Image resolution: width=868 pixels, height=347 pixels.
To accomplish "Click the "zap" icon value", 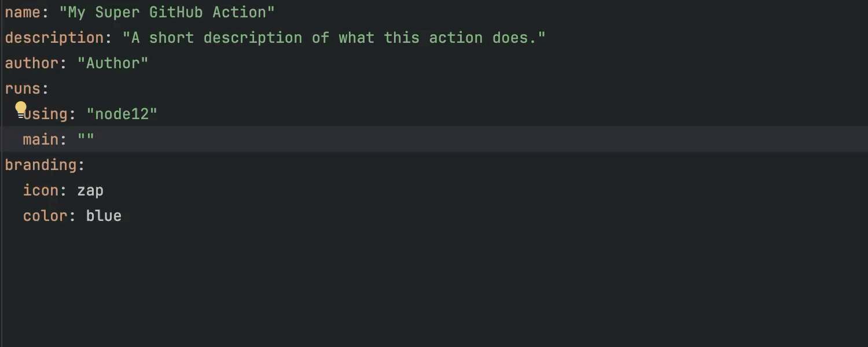I will click(x=90, y=190).
